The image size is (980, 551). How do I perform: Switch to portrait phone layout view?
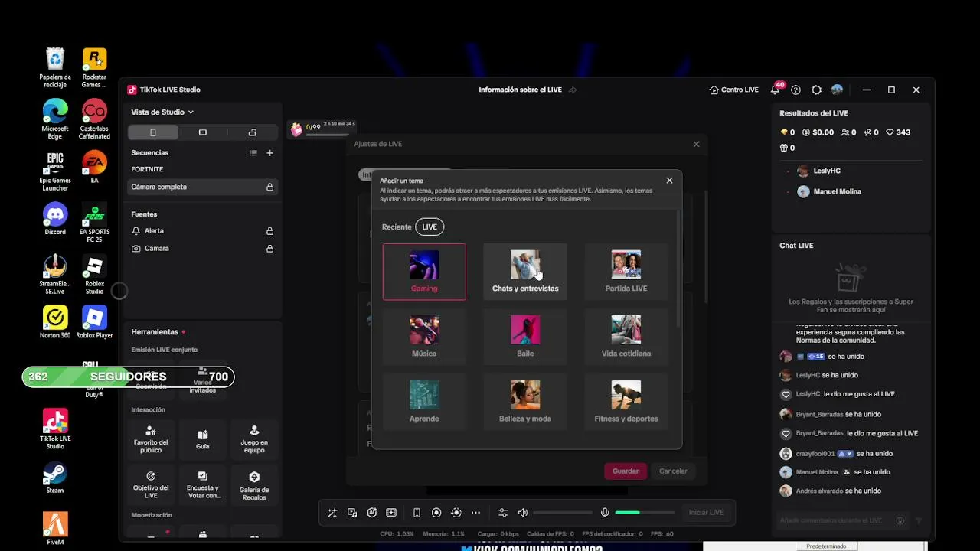pos(152,132)
